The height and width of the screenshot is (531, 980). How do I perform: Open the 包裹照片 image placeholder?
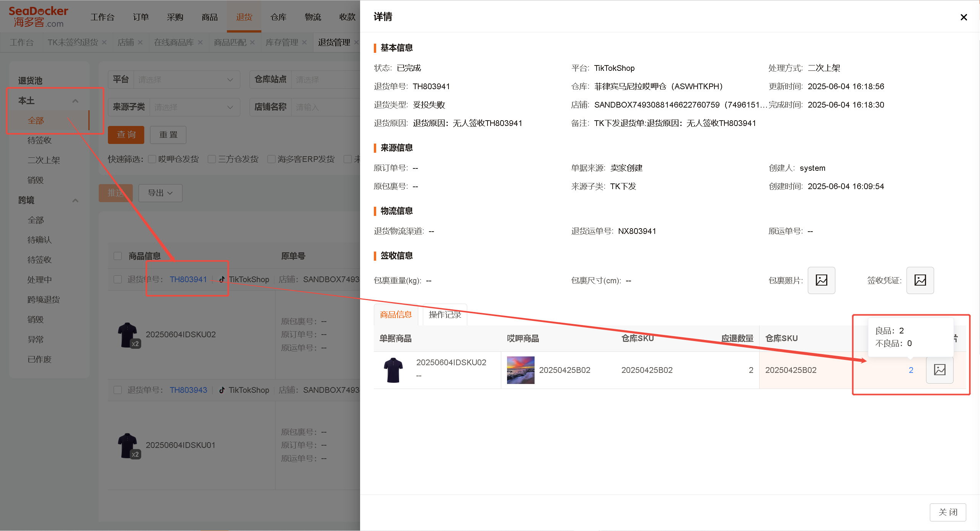pyautogui.click(x=821, y=280)
